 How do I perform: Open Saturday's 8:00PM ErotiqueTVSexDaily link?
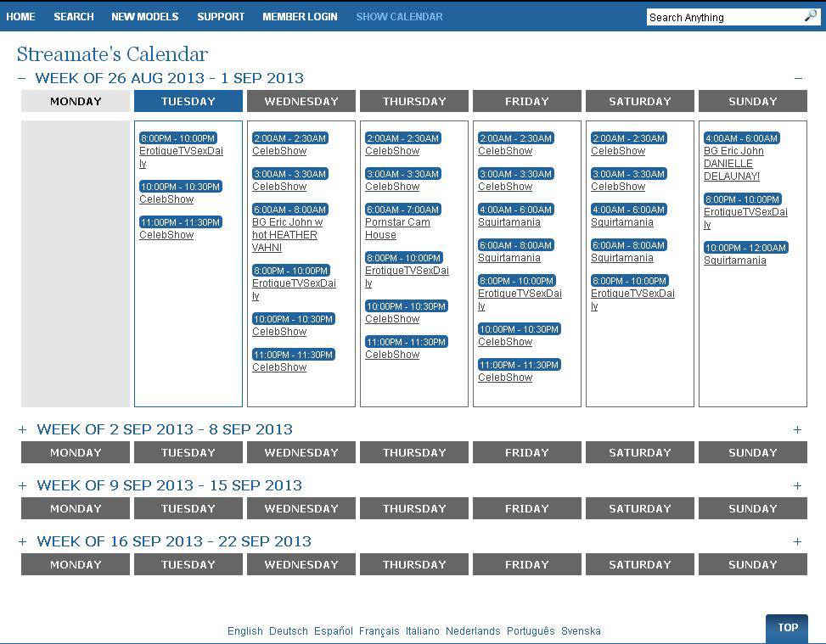point(632,300)
